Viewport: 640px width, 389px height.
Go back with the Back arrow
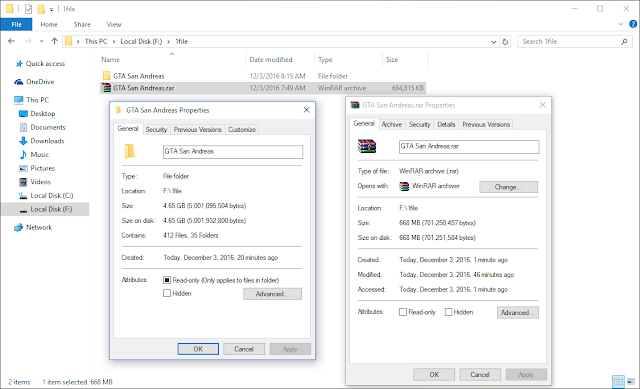click(x=11, y=41)
